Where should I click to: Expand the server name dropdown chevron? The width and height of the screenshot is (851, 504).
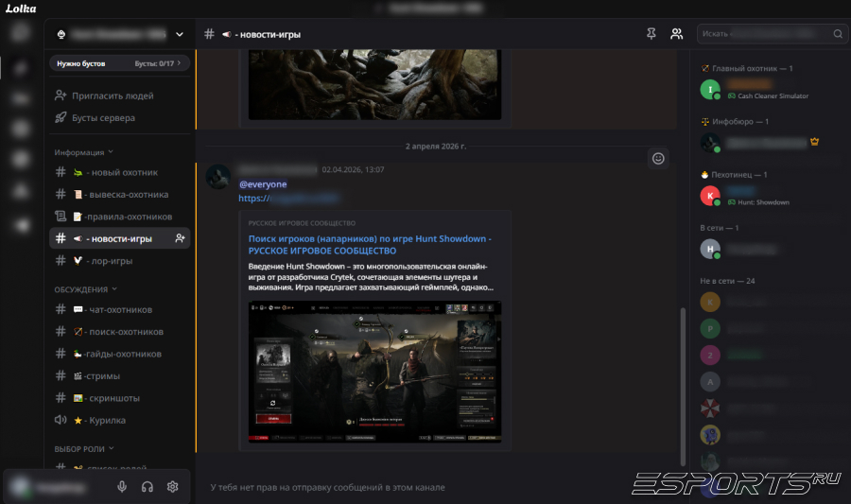click(180, 34)
